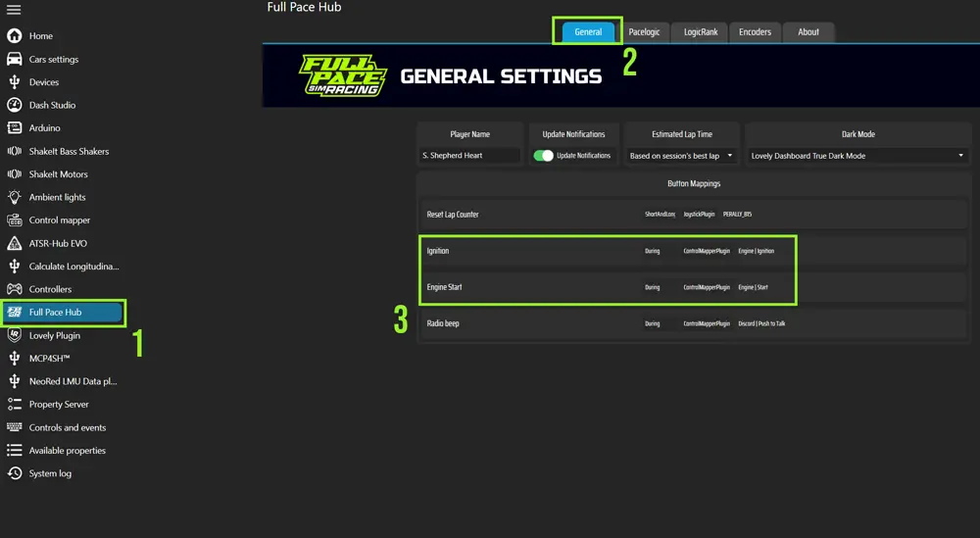The width and height of the screenshot is (980, 538).
Task: Click 'ControlMapperPlugin' in the Radio beep row
Action: point(707,323)
